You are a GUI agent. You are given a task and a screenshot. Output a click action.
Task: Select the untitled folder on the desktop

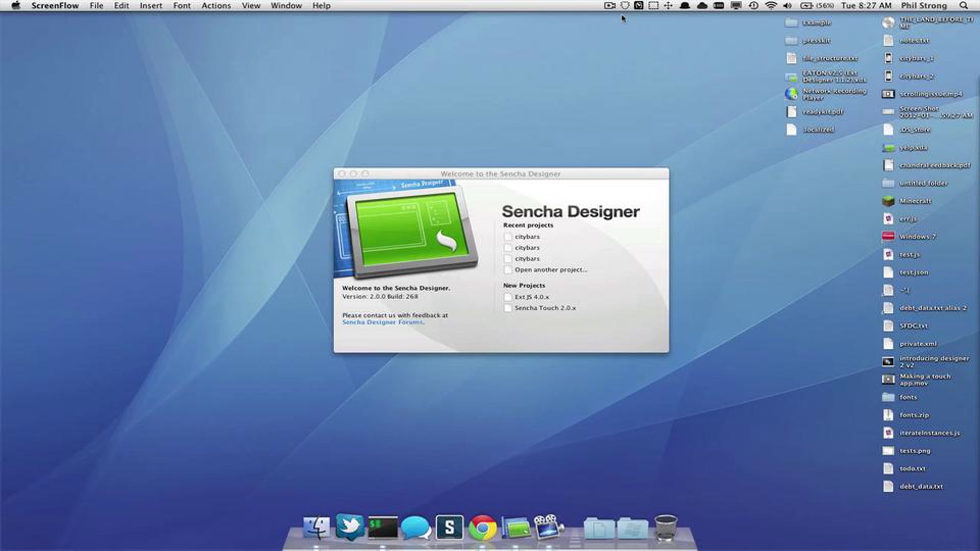888,183
